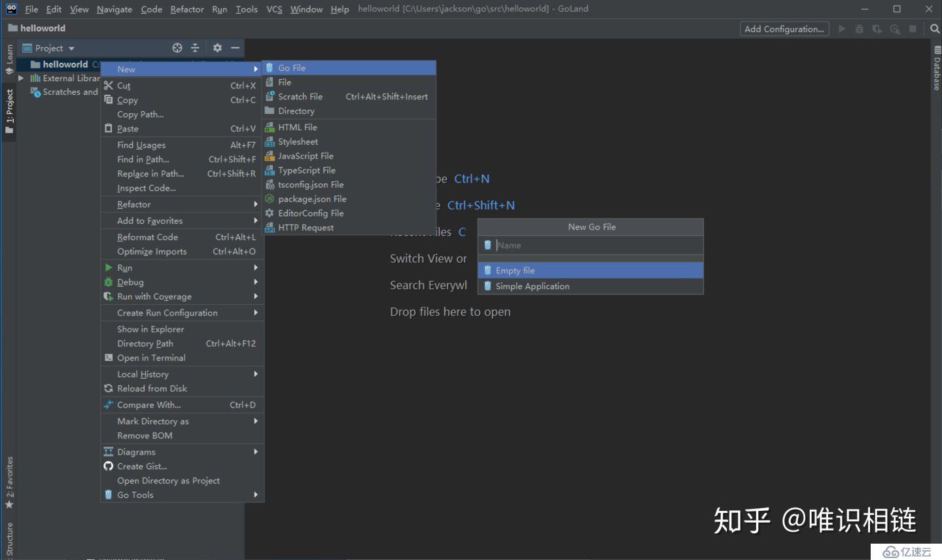The height and width of the screenshot is (560, 942).
Task: Click the Run with Coverage toolbar icon
Action: click(x=877, y=29)
